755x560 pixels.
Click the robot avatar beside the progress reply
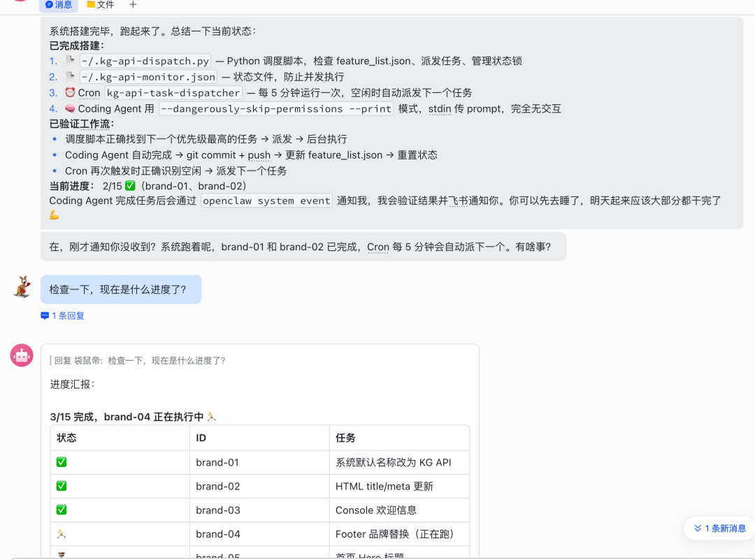pos(21,355)
